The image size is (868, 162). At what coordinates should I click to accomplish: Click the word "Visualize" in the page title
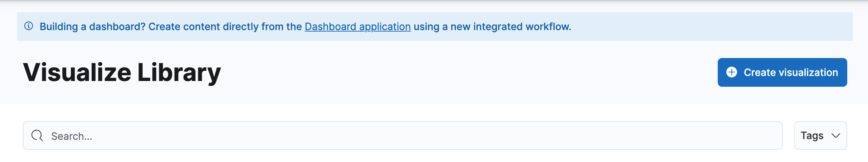coord(77,72)
